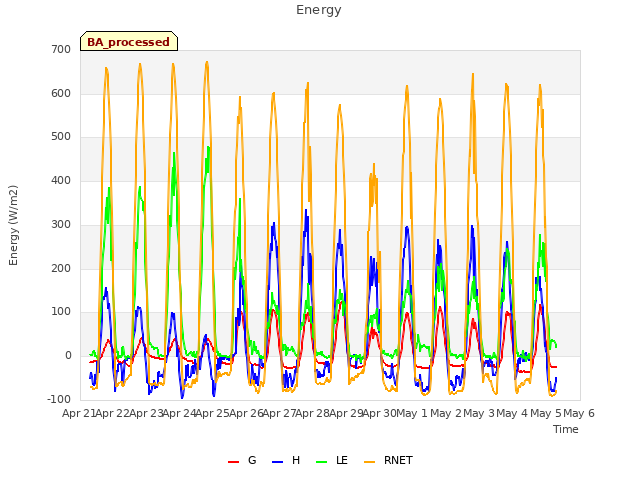Click the Apr 25 x-axis tick label
640x480 pixels.
tap(212, 413)
